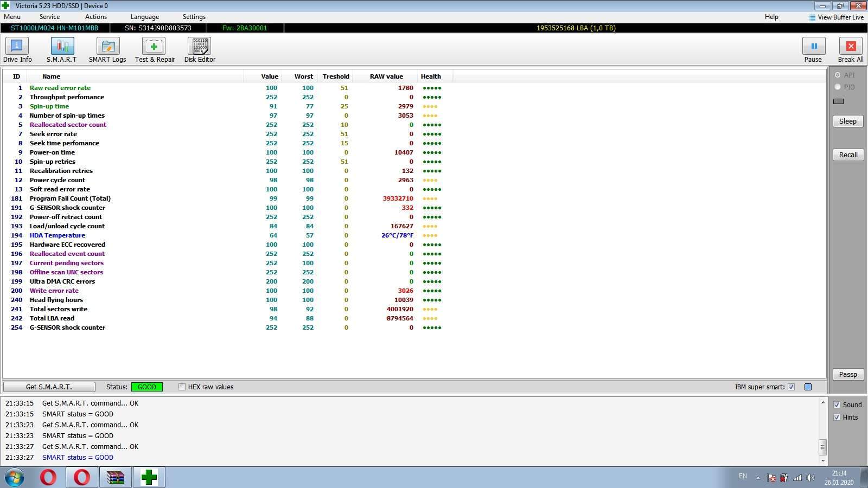Uncheck the Hints option
This screenshot has height=488, width=868.
coord(837,418)
